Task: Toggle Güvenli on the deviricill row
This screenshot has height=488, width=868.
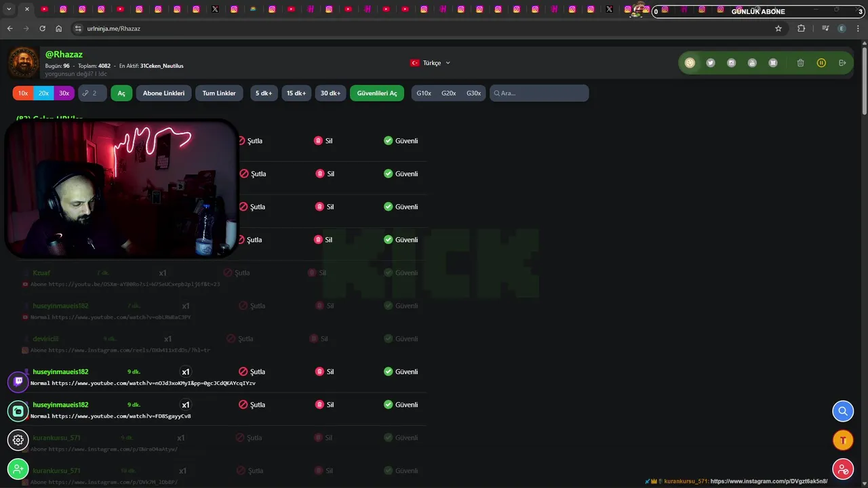Action: coord(401,339)
